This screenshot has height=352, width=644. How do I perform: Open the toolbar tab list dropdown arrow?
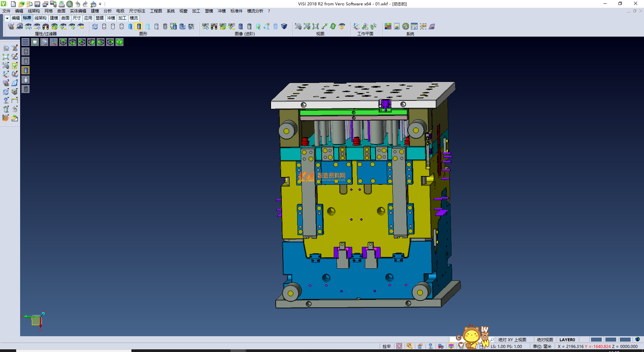[7, 18]
